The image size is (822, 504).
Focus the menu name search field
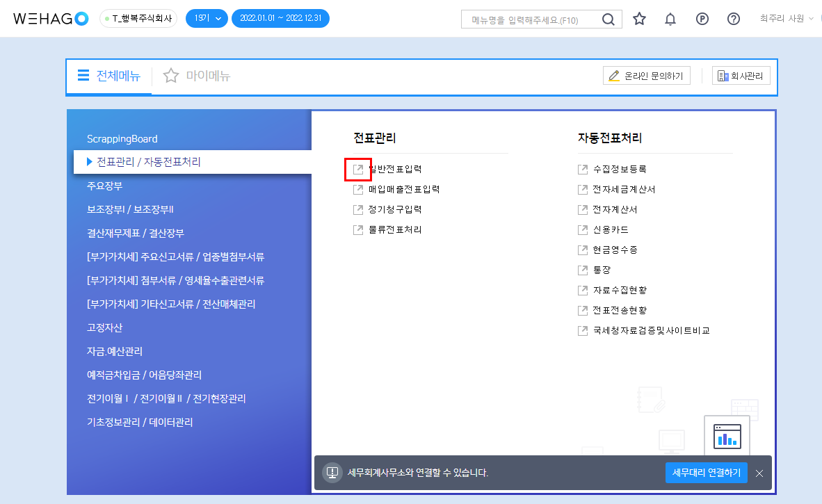click(529, 19)
